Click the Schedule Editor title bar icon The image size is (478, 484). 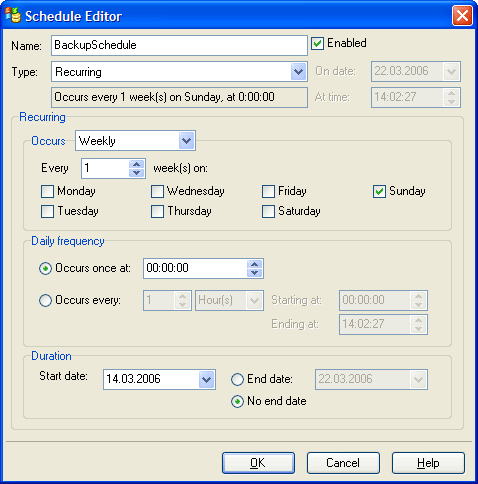[13, 16]
